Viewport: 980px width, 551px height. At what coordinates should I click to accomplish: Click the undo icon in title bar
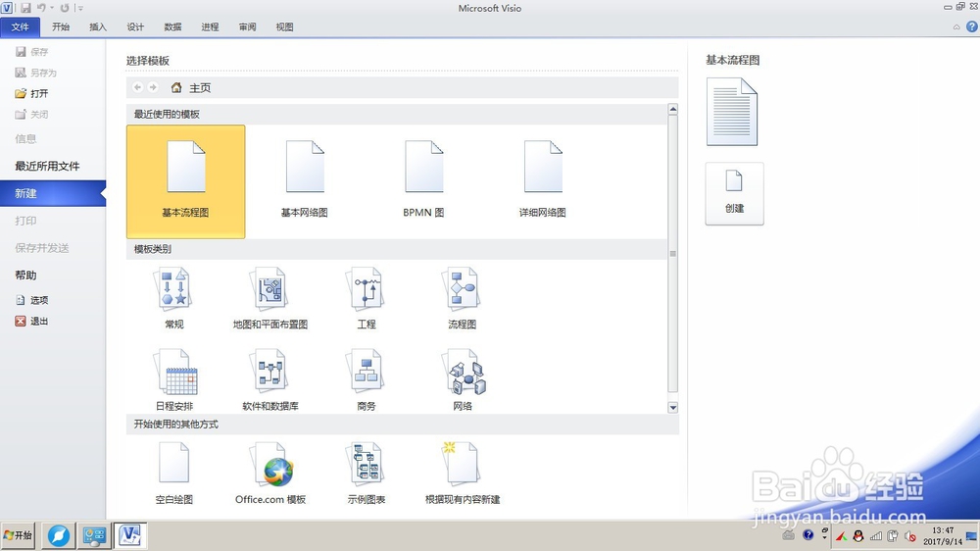(40, 8)
